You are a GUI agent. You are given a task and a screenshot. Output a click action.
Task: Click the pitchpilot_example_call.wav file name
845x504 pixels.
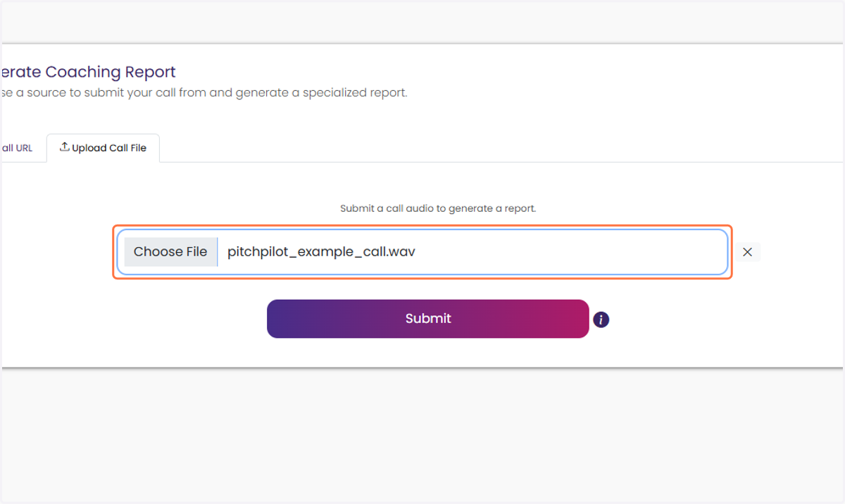coord(321,251)
